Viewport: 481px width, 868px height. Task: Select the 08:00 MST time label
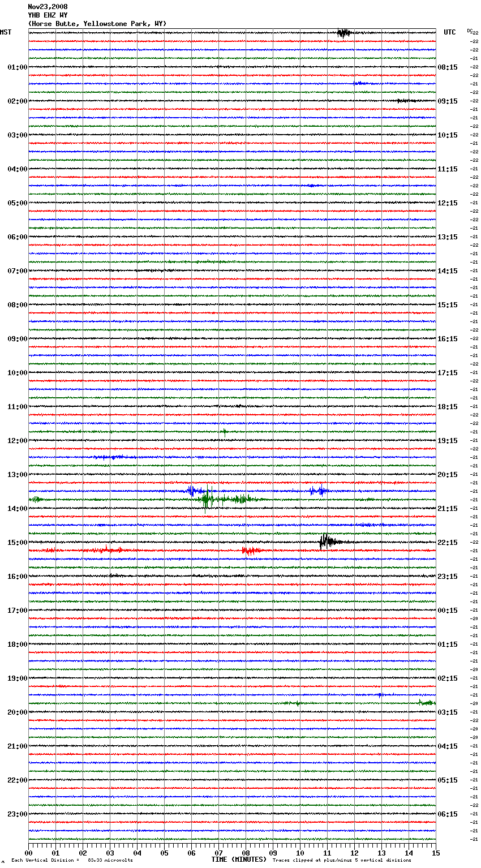pyautogui.click(x=18, y=305)
